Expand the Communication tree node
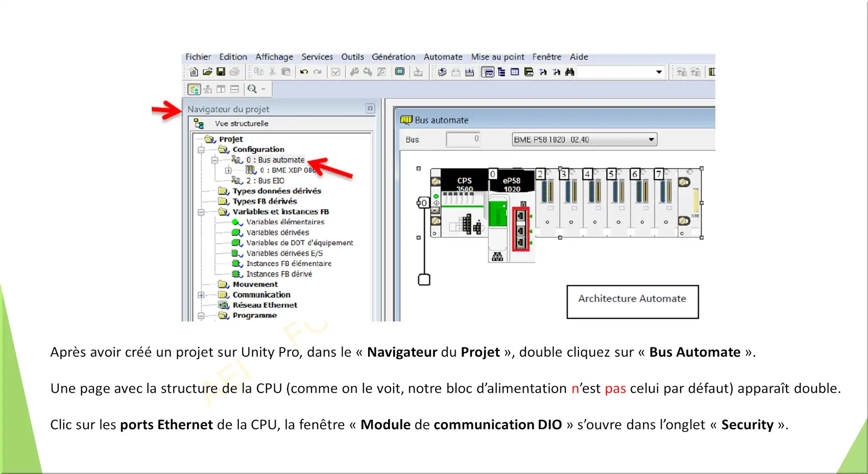The image size is (868, 474). 201,295
